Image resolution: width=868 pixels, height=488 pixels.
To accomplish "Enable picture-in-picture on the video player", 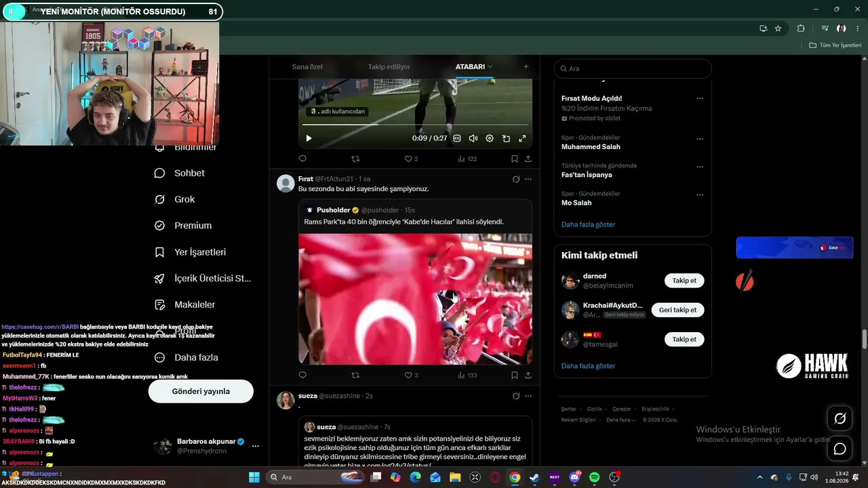I will (x=506, y=138).
